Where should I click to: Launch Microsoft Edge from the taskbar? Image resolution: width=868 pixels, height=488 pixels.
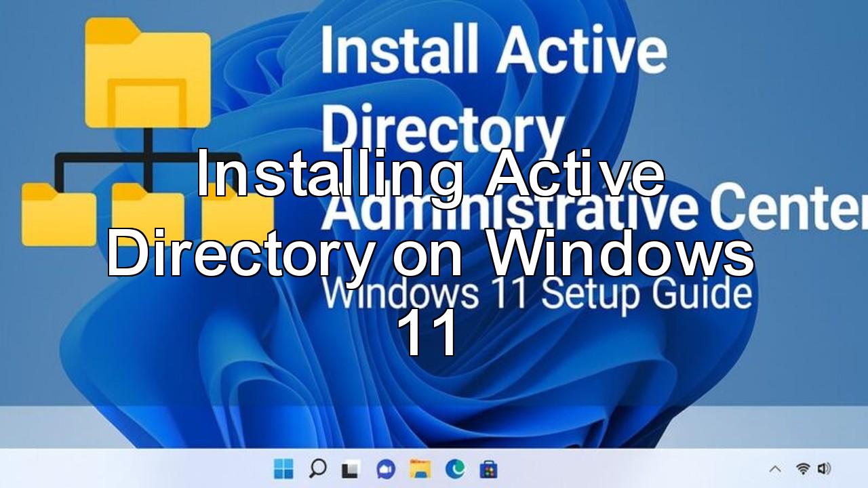pyautogui.click(x=455, y=468)
